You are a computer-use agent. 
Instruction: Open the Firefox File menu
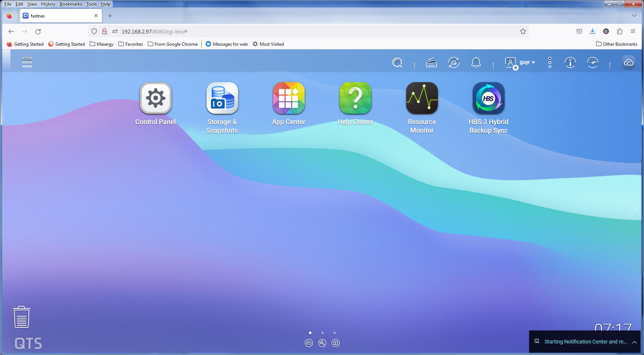click(7, 4)
